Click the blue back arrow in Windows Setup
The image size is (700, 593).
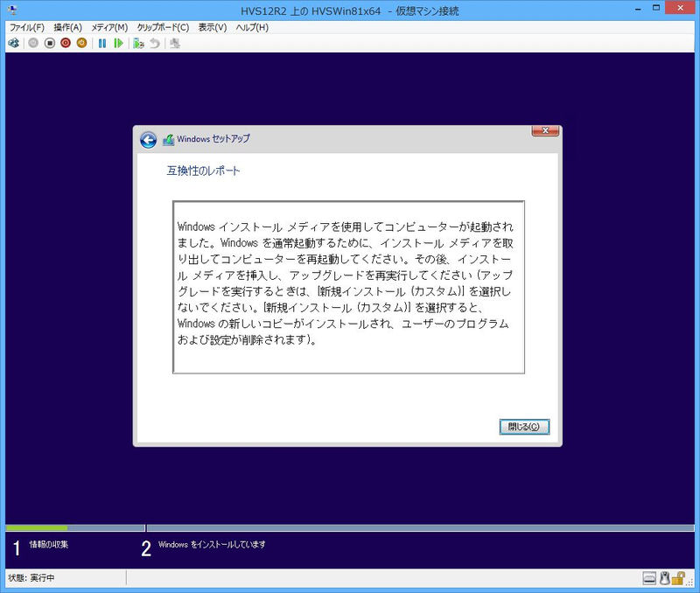click(148, 140)
